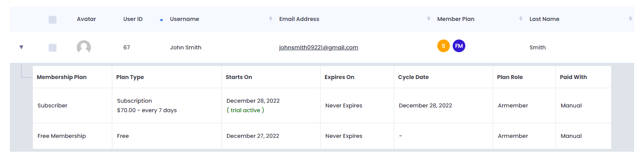Click the Last Name column header
The height and width of the screenshot is (160, 644).
point(544,19)
